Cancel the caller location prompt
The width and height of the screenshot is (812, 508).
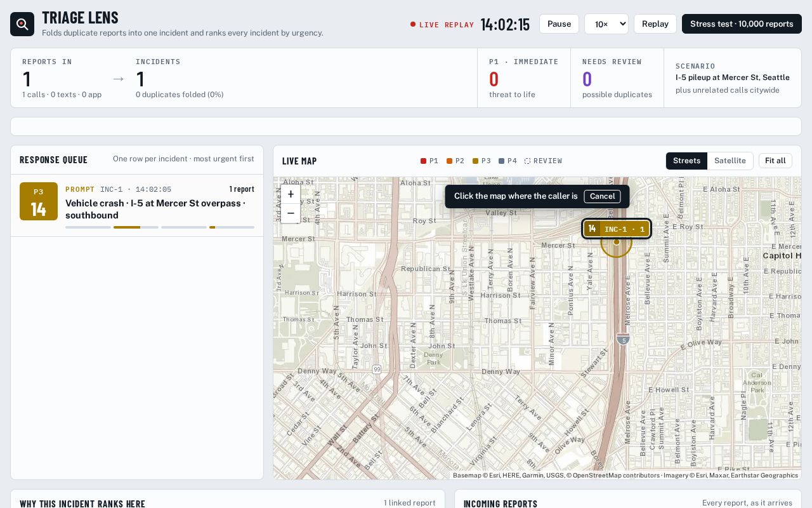pyautogui.click(x=602, y=196)
